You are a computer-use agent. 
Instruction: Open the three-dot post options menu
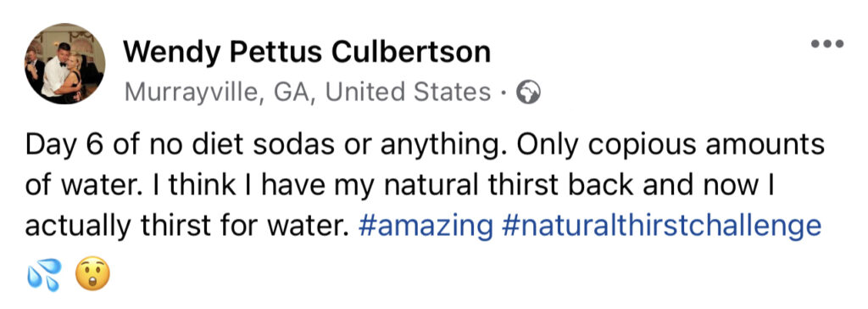click(x=827, y=44)
